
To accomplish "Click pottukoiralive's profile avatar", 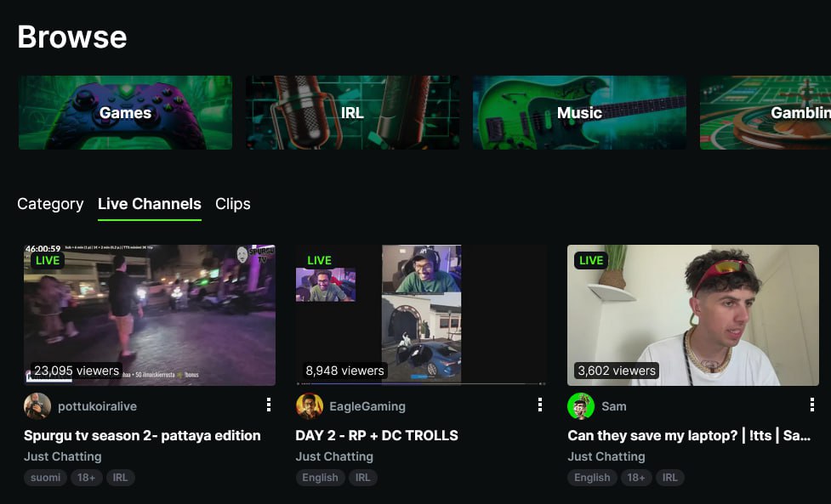I will pos(37,406).
